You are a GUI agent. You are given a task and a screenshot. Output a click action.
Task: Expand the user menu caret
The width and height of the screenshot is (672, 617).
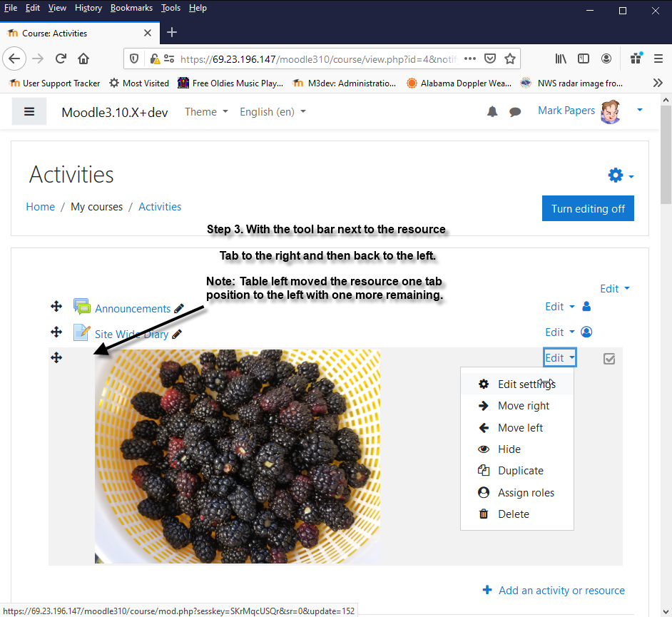[639, 111]
